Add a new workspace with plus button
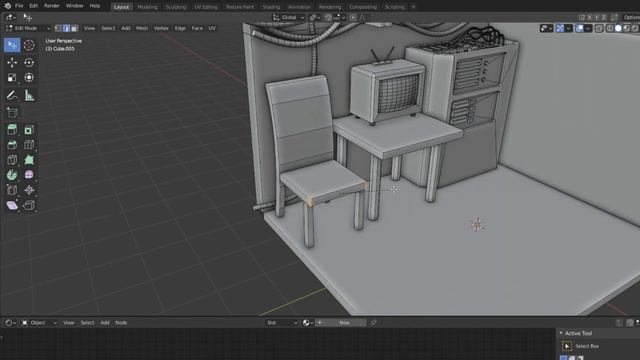This screenshot has height=360, width=640. pos(413,7)
